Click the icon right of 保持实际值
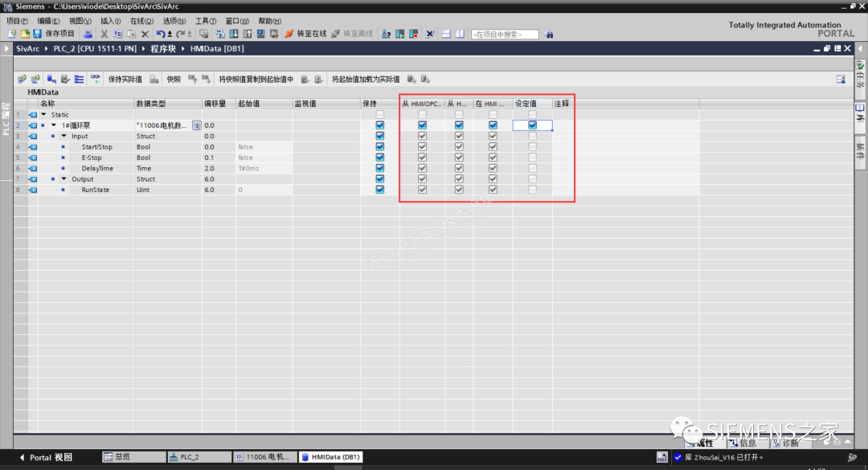 pos(154,80)
